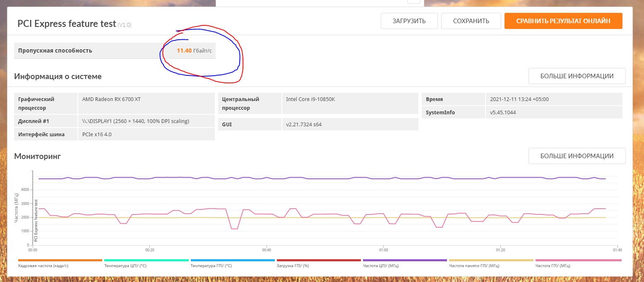Select the DISPLAY1 2560 × 1440 value
Screen dimensions: 644x282
(136, 121)
